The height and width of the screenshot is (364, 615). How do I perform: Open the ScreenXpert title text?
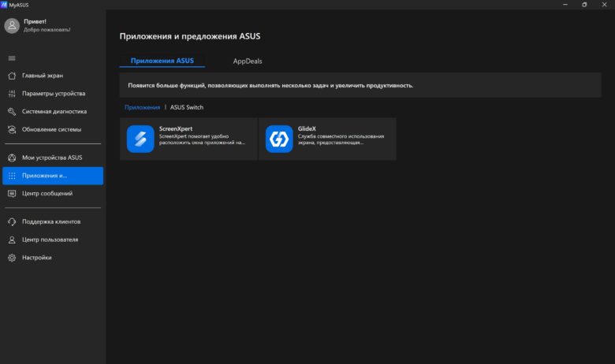(176, 128)
